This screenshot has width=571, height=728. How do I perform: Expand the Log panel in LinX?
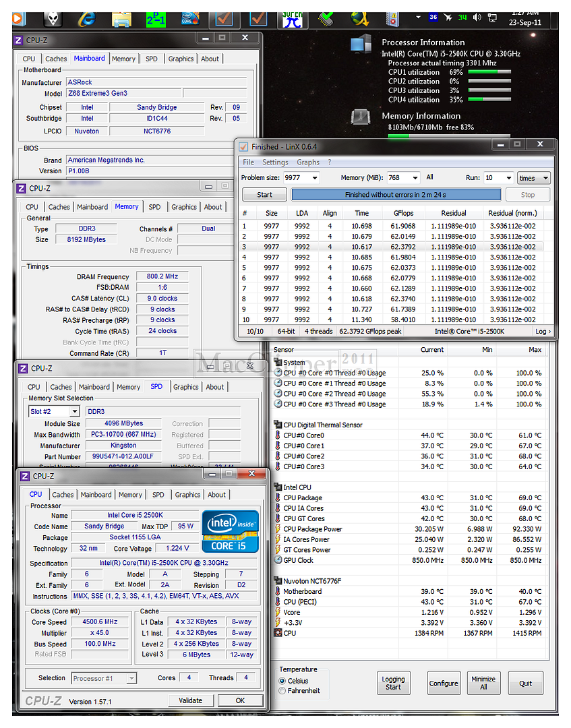pyautogui.click(x=543, y=332)
